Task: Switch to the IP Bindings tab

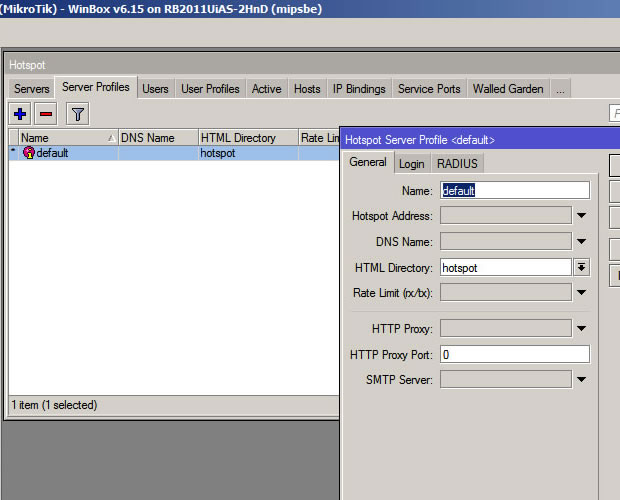Action: pyautogui.click(x=359, y=89)
